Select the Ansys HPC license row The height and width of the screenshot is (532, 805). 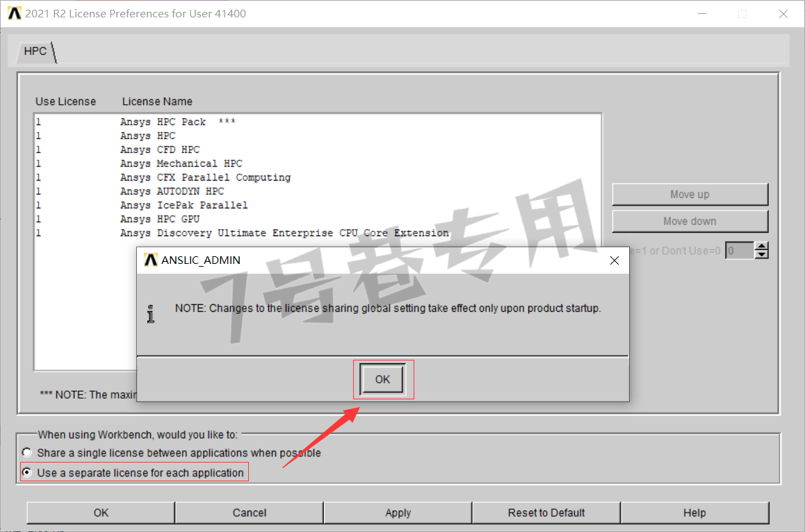tap(318, 136)
